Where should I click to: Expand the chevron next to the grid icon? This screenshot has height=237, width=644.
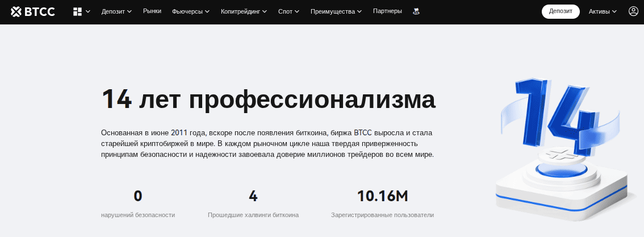point(88,11)
